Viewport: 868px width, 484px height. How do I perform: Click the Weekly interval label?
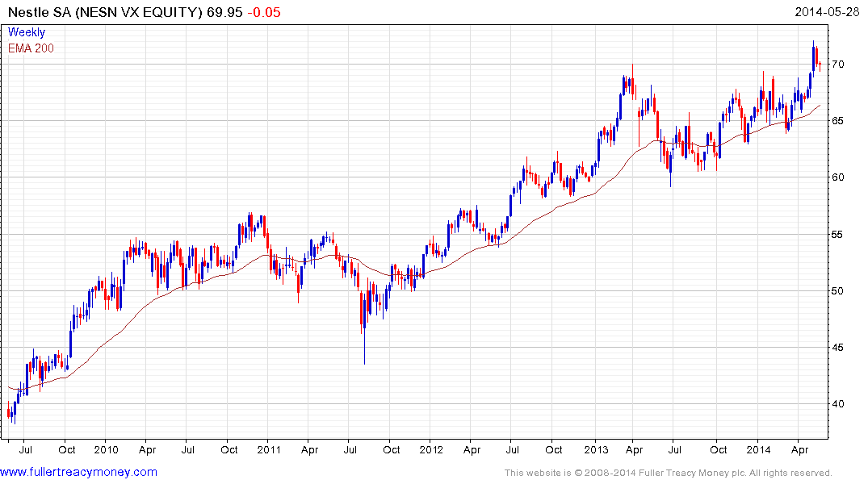(27, 32)
